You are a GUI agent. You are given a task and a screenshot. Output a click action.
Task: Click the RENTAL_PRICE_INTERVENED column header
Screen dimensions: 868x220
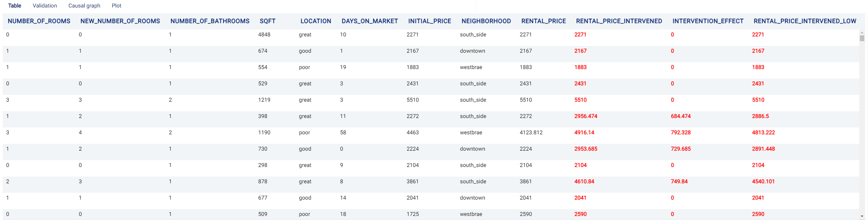pyautogui.click(x=619, y=21)
